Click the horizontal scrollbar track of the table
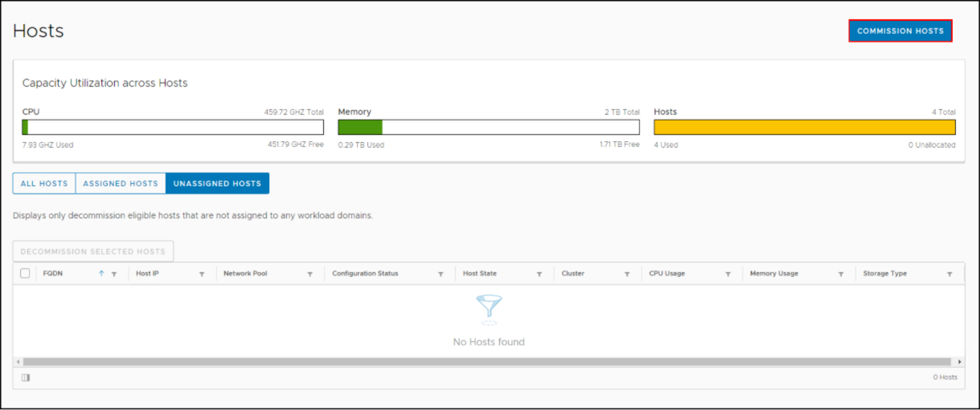 (487, 362)
